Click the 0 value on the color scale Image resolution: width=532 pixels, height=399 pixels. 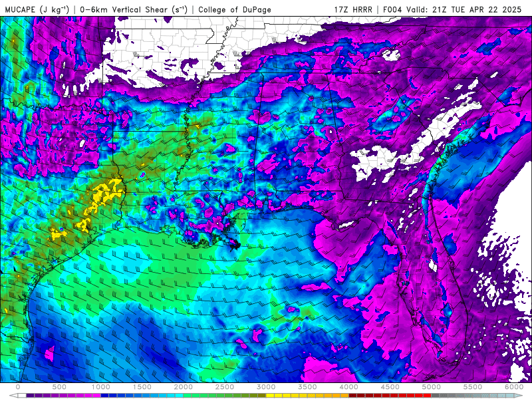pyautogui.click(x=18, y=387)
